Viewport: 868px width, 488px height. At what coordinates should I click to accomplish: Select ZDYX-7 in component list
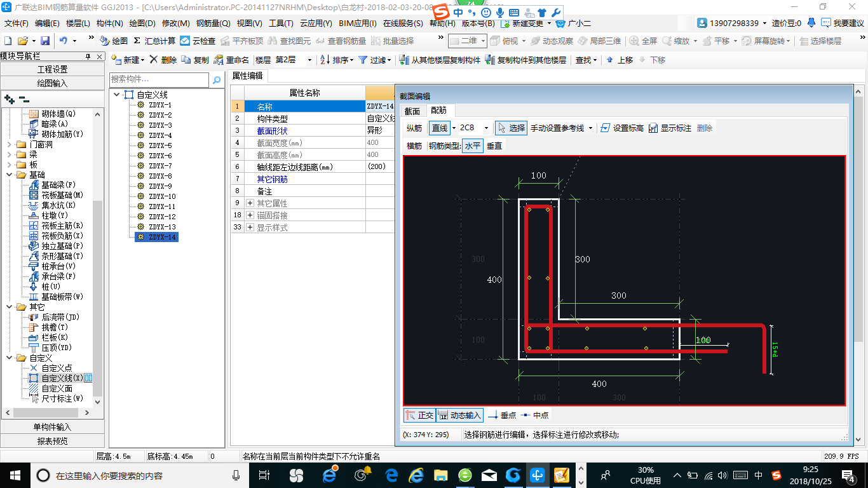tap(160, 166)
